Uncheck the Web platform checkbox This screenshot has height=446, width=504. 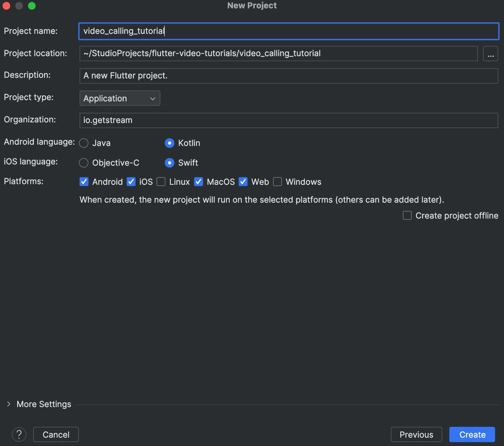click(243, 182)
